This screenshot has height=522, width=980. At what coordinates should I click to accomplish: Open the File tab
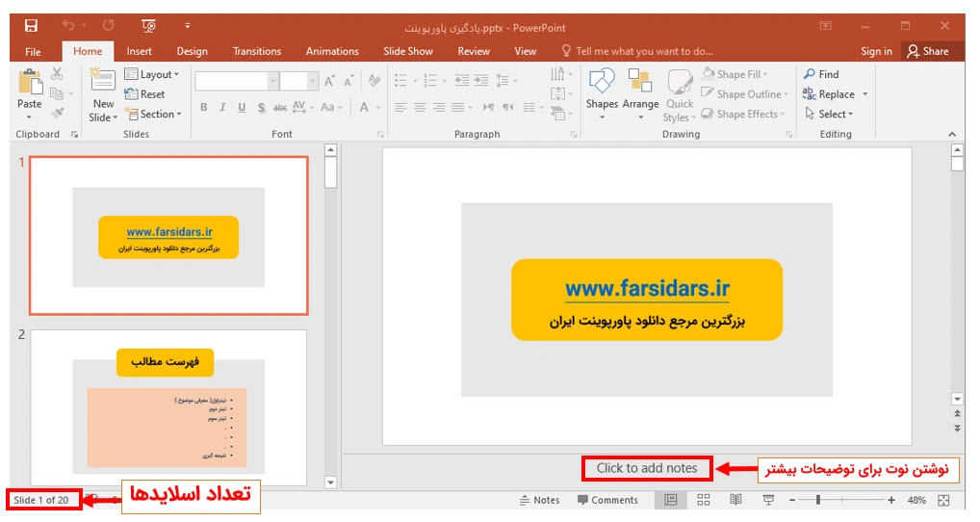coord(33,51)
